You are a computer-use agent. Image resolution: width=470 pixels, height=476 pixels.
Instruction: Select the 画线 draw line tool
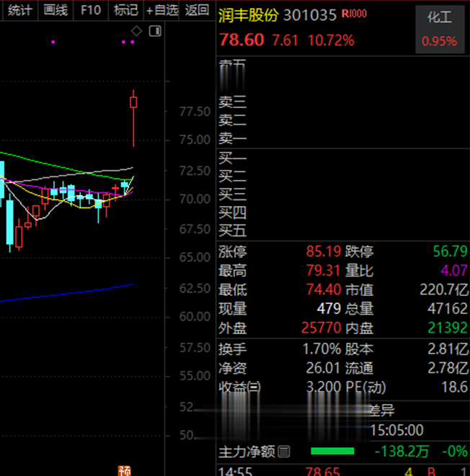coord(56,10)
